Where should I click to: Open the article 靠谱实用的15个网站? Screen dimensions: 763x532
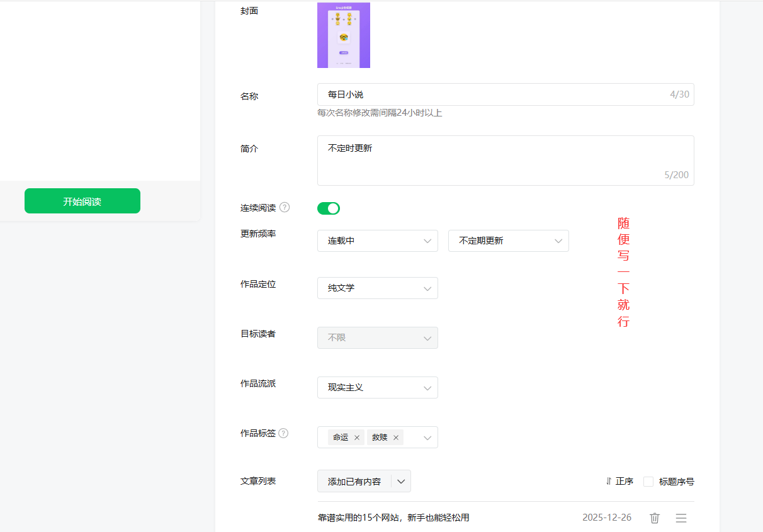(393, 518)
